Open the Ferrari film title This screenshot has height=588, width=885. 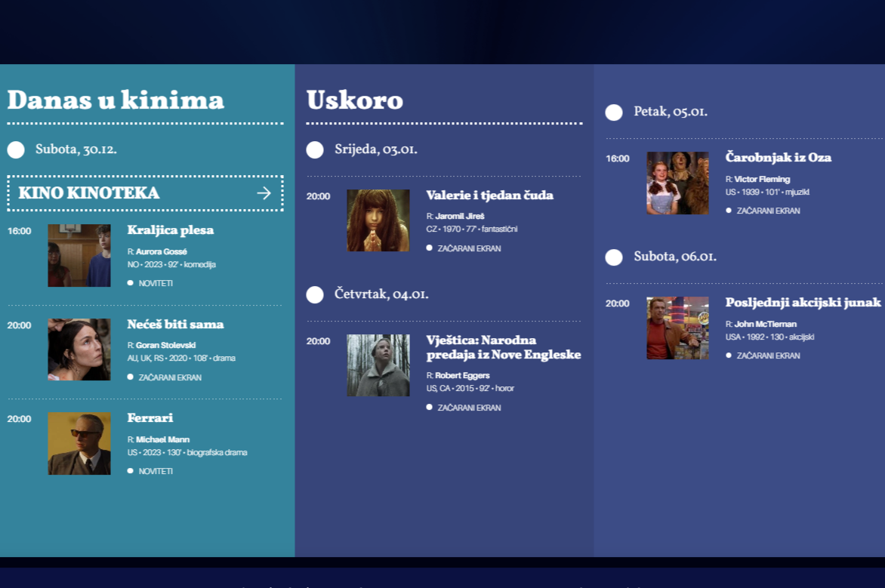point(150,418)
